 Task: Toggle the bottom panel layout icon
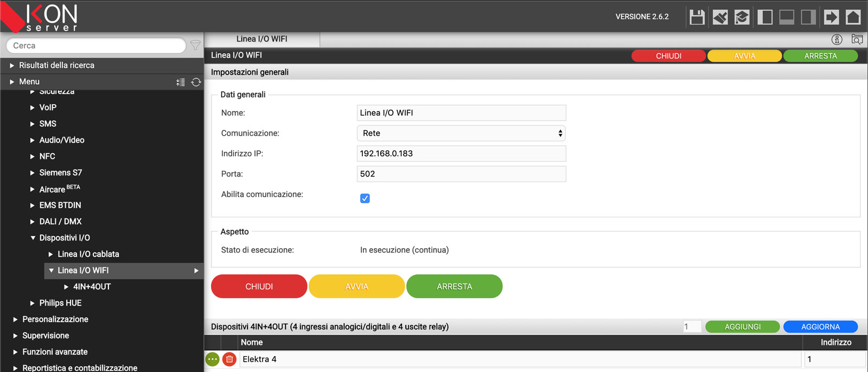[x=787, y=17]
